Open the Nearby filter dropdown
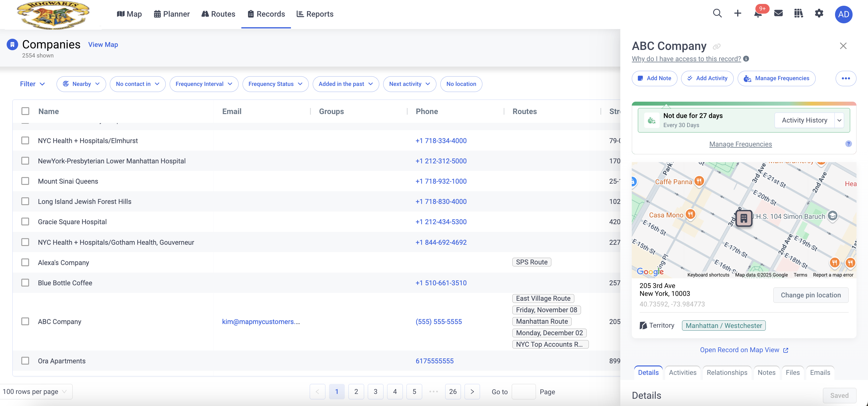The width and height of the screenshot is (868, 406). coord(81,84)
